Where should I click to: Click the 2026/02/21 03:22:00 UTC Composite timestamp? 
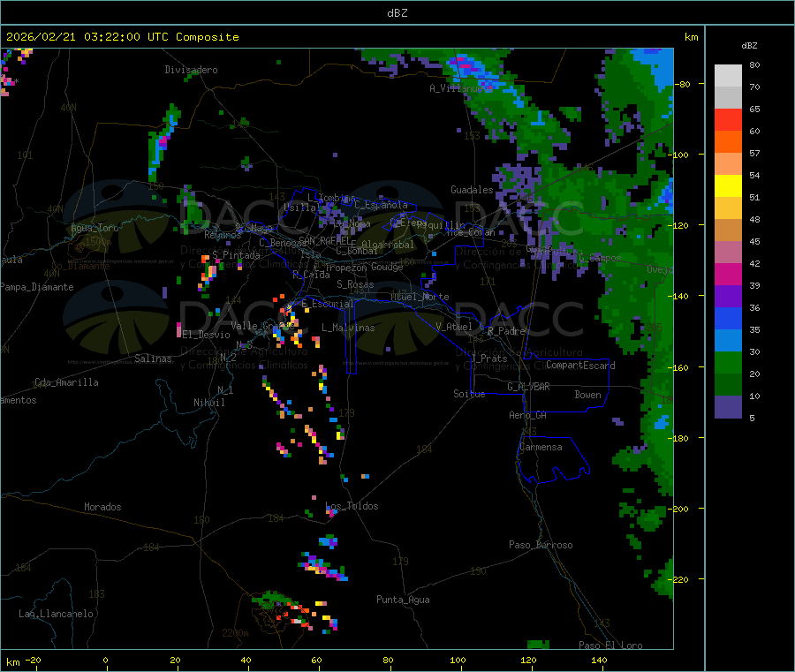coord(122,37)
